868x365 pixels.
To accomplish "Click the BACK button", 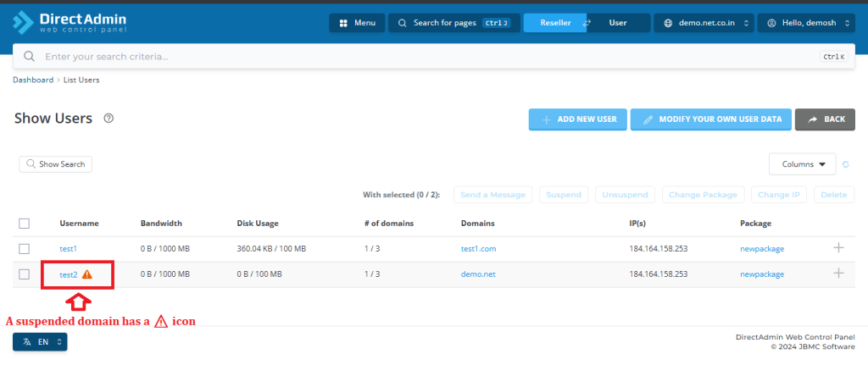I will pyautogui.click(x=825, y=119).
